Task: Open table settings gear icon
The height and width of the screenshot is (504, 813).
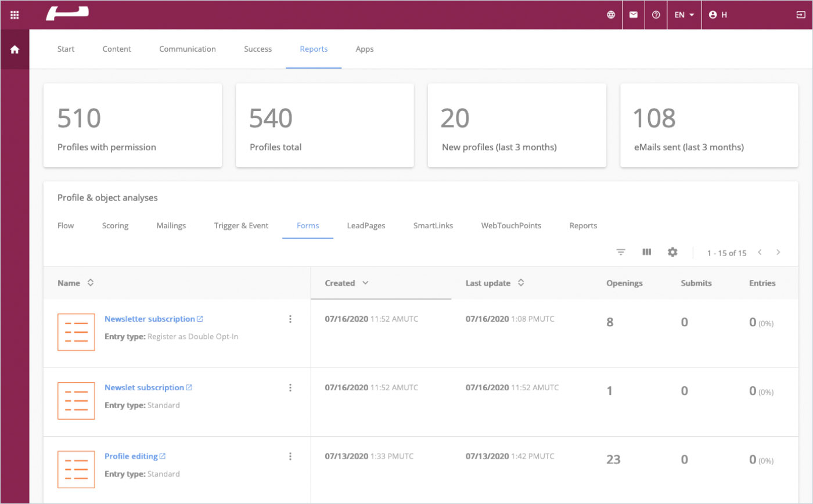Action: pyautogui.click(x=672, y=252)
